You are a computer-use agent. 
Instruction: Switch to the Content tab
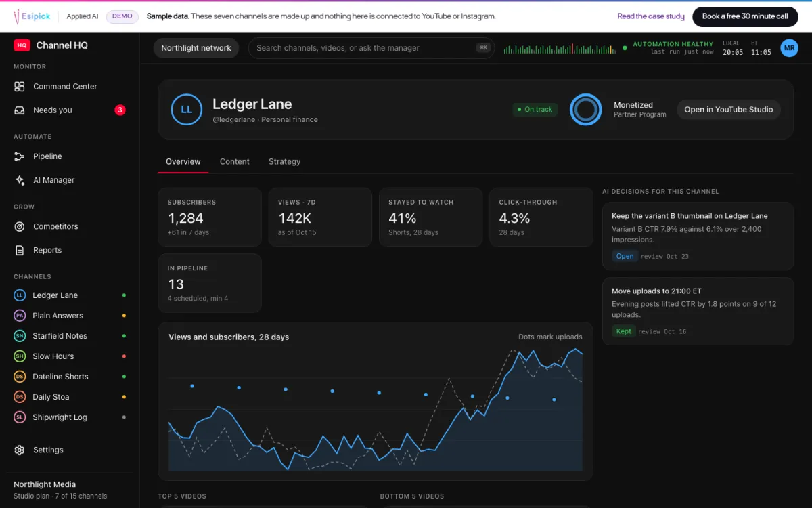click(x=235, y=162)
